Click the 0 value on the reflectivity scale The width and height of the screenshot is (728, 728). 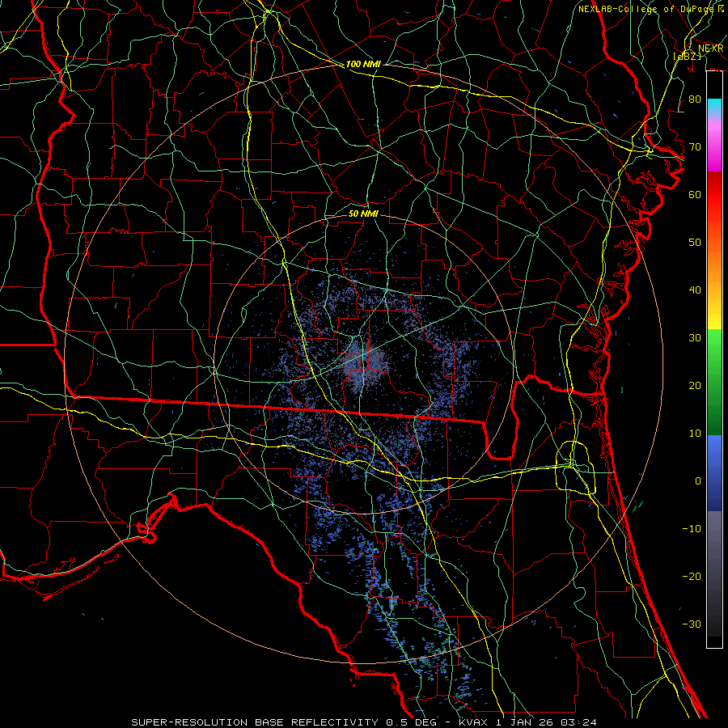pyautogui.click(x=698, y=481)
